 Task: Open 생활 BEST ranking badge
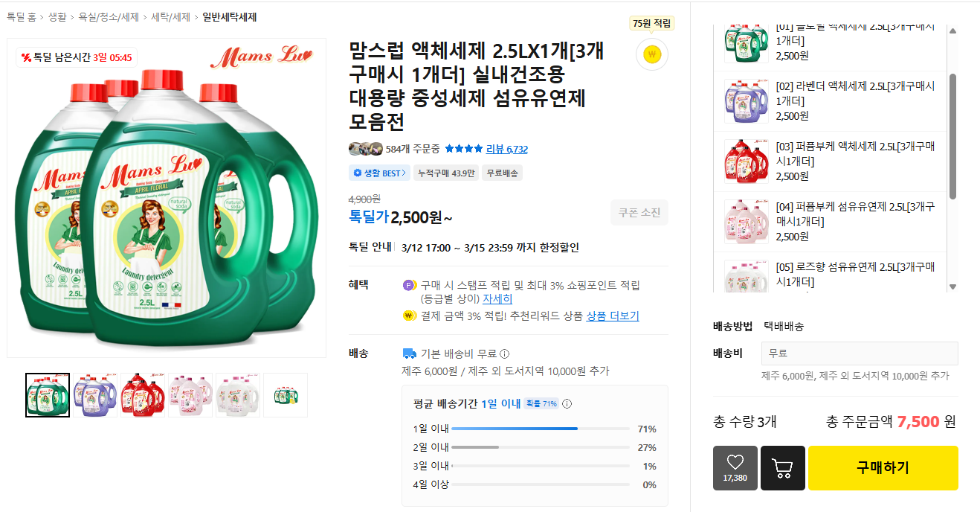click(379, 173)
